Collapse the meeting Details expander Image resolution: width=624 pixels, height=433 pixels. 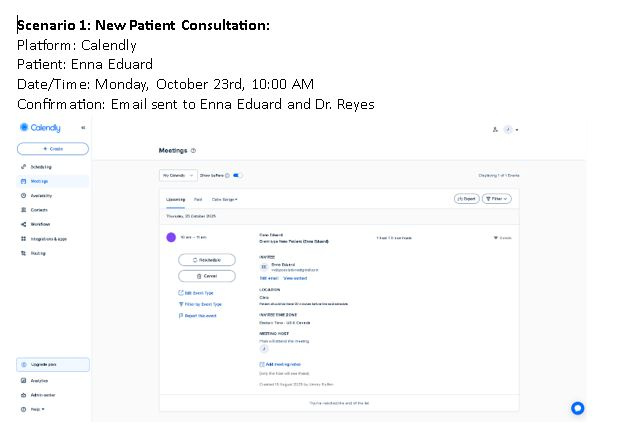tap(503, 238)
